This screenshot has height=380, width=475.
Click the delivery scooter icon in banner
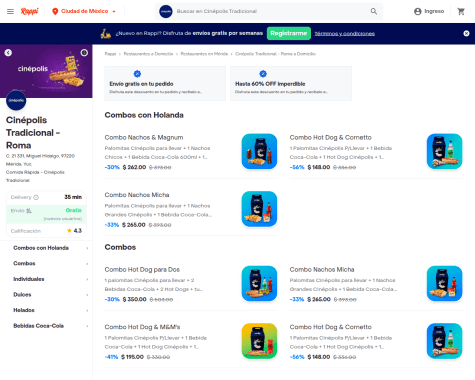click(x=106, y=33)
